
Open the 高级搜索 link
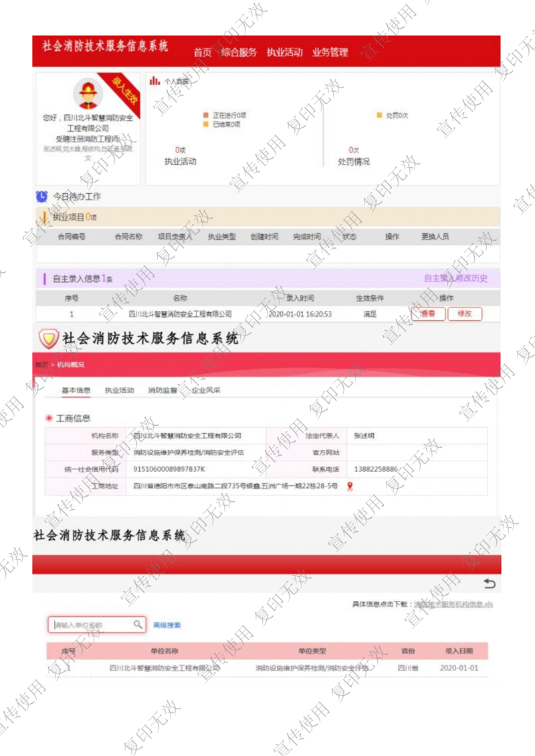(167, 626)
